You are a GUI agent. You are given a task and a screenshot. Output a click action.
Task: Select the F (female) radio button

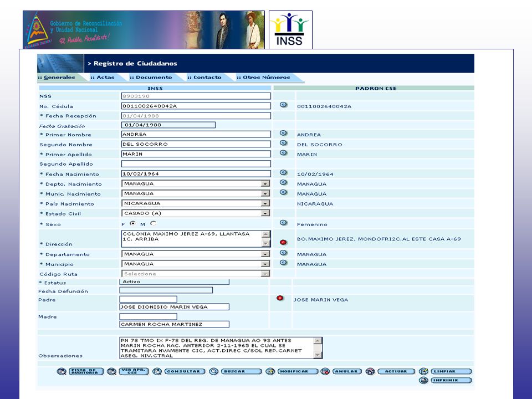click(x=132, y=223)
